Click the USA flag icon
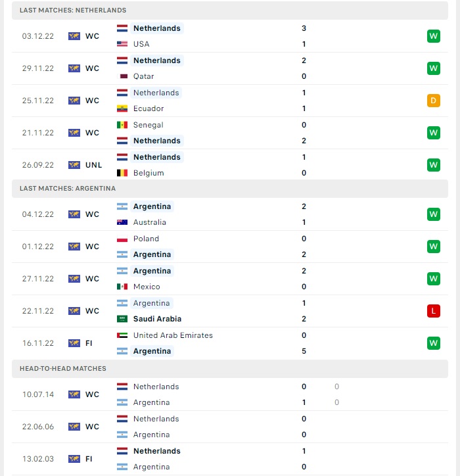This screenshot has width=460, height=476. coord(122,44)
